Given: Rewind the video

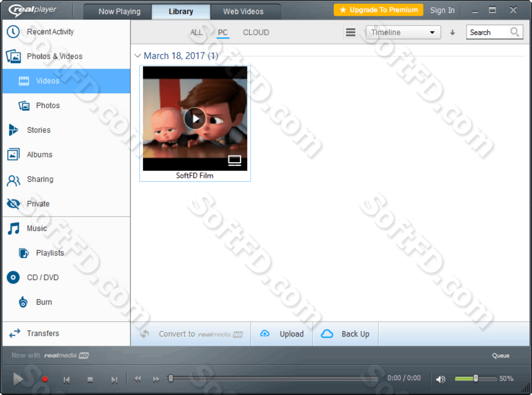Looking at the screenshot, I should tap(137, 379).
